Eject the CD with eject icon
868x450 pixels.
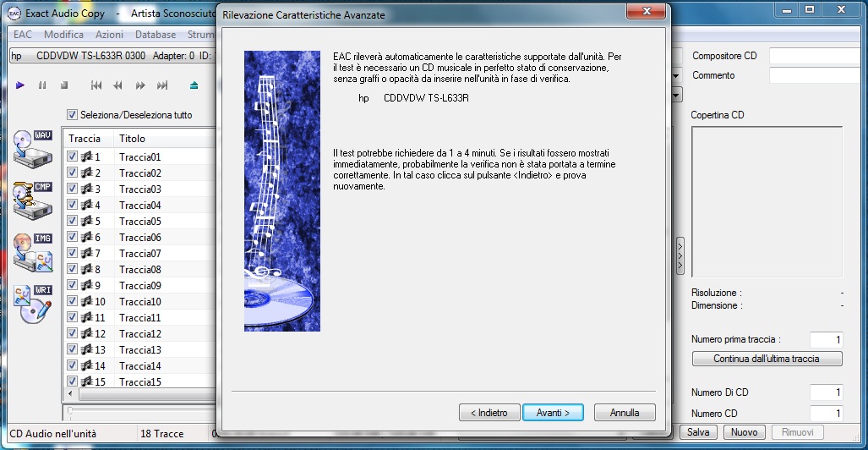coord(194,85)
